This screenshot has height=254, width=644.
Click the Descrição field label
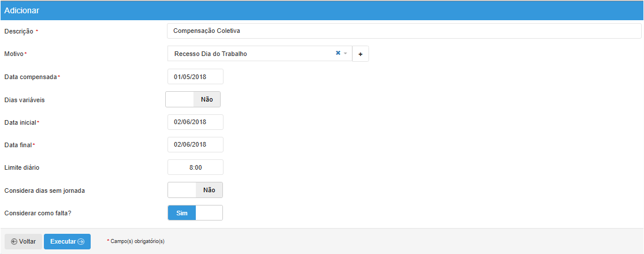[x=18, y=31]
